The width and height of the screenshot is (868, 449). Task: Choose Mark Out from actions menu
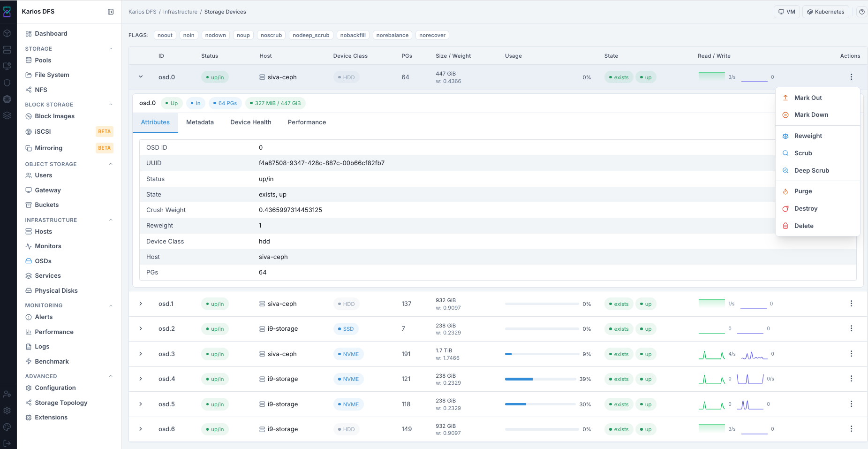(x=817, y=98)
